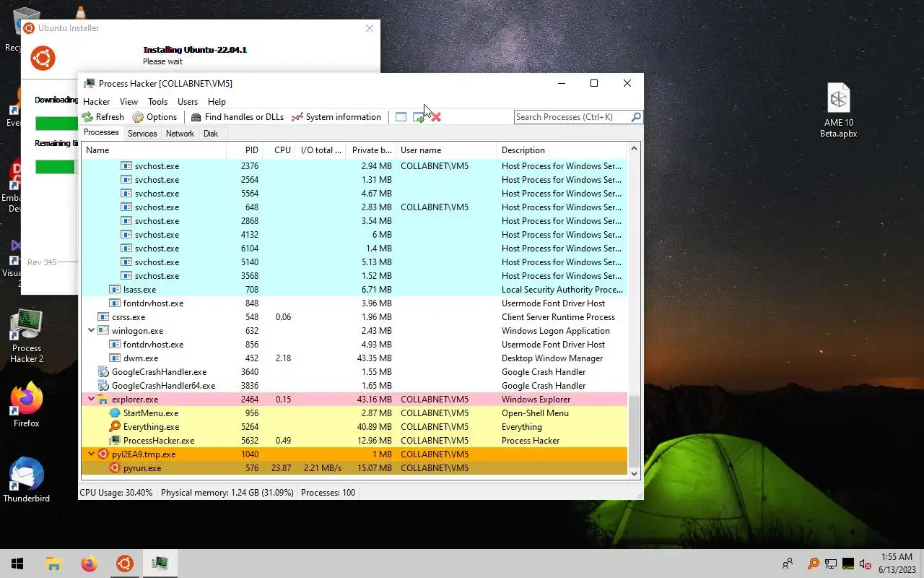The image size is (924, 578).
Task: Click the Process Hacker title bar icon
Action: (90, 83)
